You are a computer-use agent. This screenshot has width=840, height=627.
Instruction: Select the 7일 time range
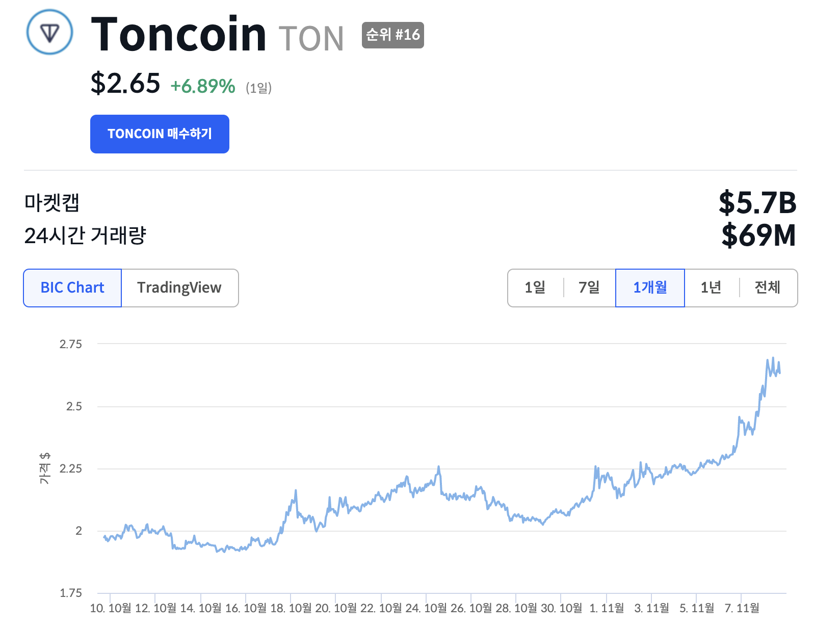click(589, 288)
